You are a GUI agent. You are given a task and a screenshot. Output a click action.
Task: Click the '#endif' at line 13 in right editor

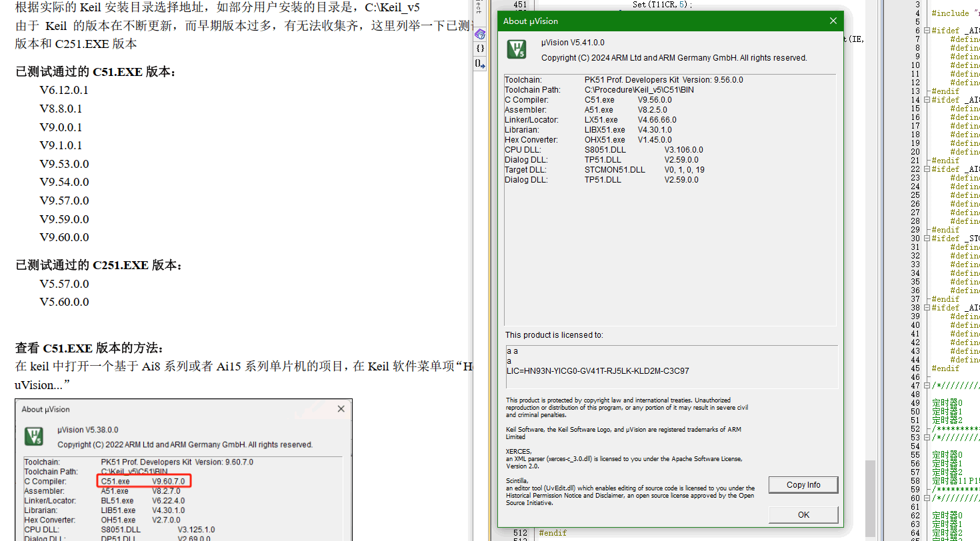945,91
